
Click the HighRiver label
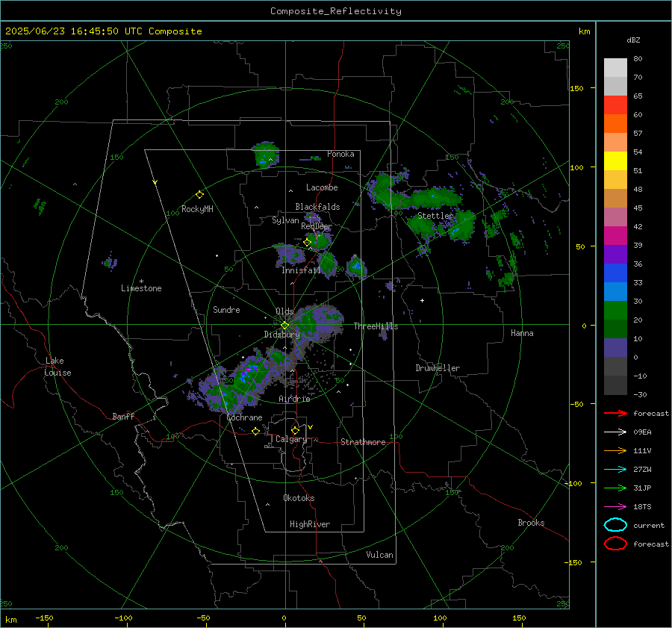pyautogui.click(x=310, y=524)
